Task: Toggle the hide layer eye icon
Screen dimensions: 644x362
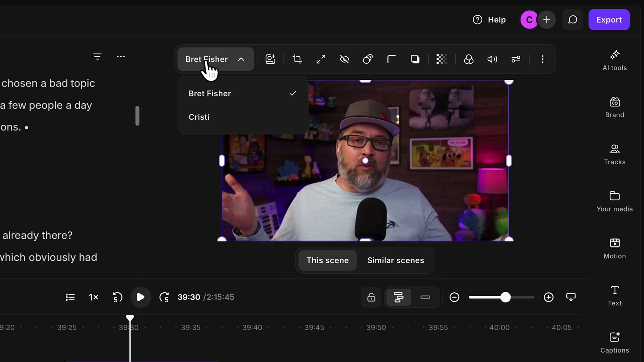Action: 344,59
